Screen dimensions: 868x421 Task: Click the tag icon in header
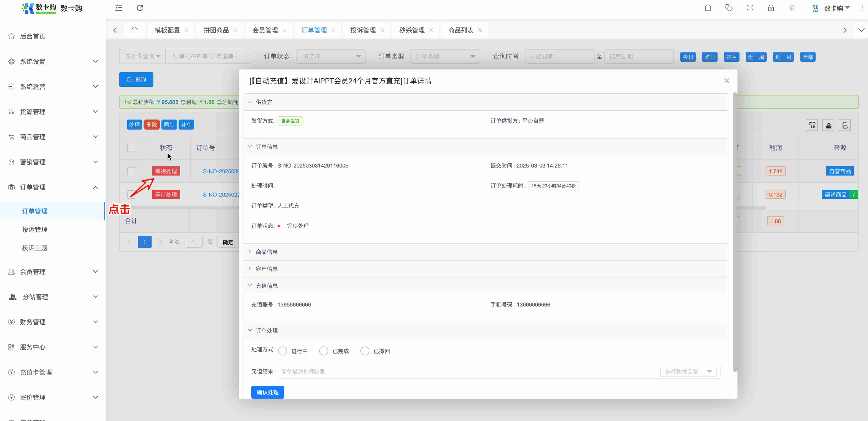point(729,8)
